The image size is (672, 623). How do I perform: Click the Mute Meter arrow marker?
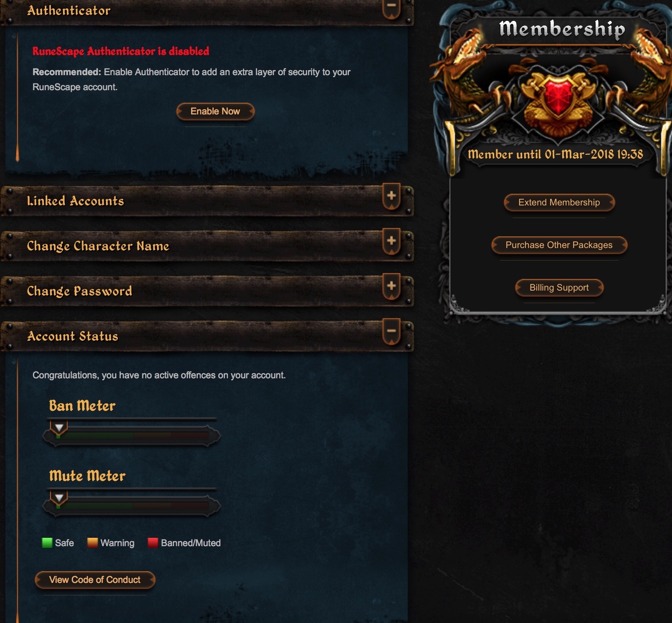tap(59, 498)
